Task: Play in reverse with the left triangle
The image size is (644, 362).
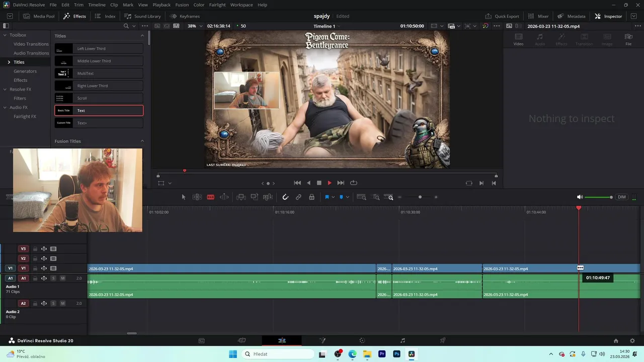Action: tap(308, 183)
